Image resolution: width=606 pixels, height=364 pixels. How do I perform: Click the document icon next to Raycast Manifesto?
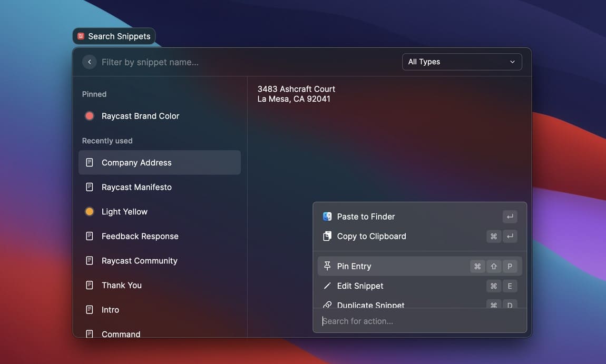tap(90, 187)
